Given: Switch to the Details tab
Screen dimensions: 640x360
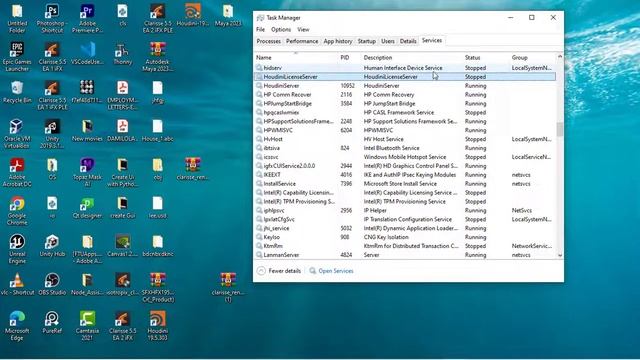Looking at the screenshot, I should coord(408,41).
